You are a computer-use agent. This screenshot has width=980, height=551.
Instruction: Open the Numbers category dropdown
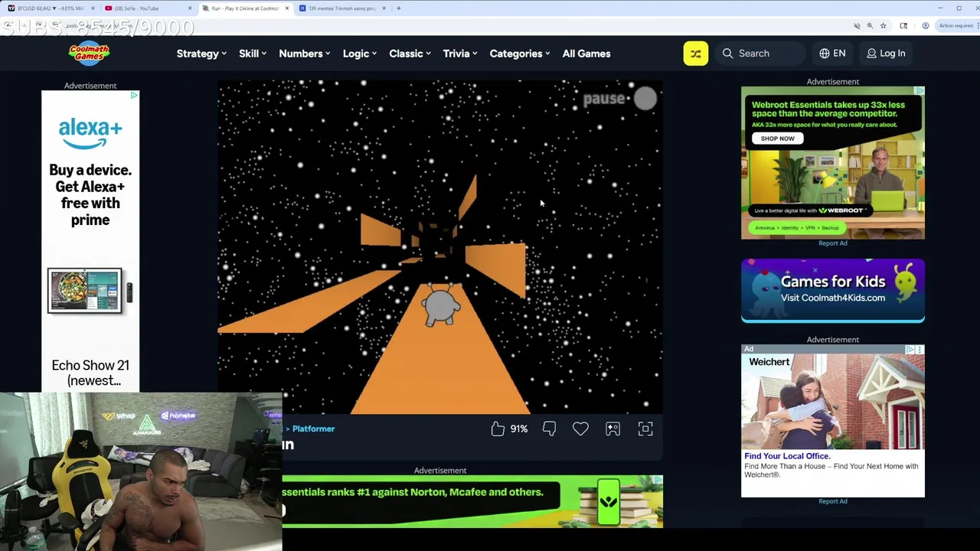coord(305,54)
